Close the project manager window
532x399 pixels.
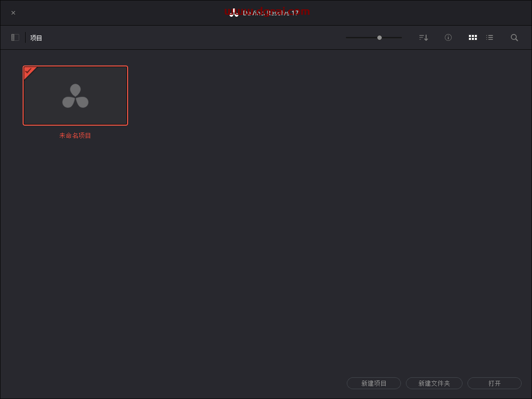pos(13,13)
